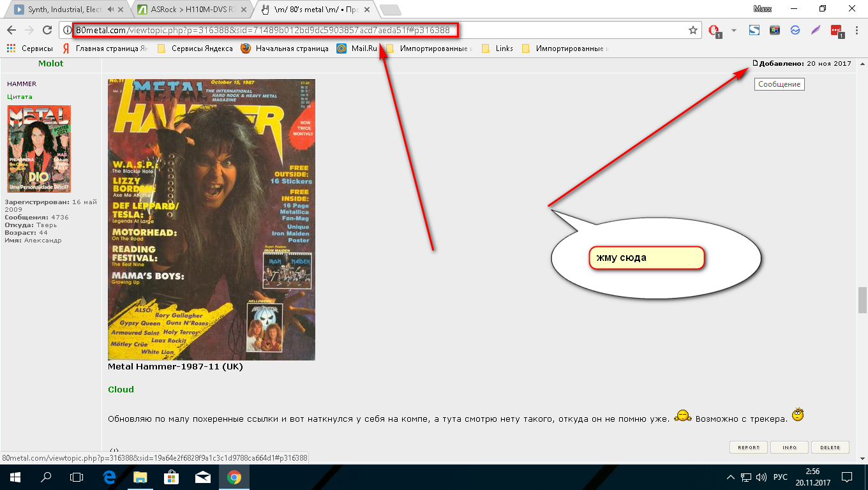Click the Metal Hammer cover image

point(211,219)
